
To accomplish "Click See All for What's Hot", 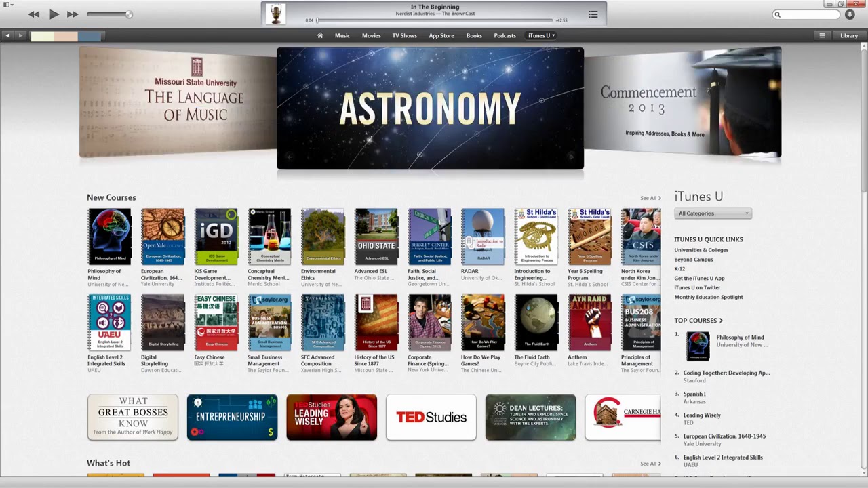I will coord(650,464).
